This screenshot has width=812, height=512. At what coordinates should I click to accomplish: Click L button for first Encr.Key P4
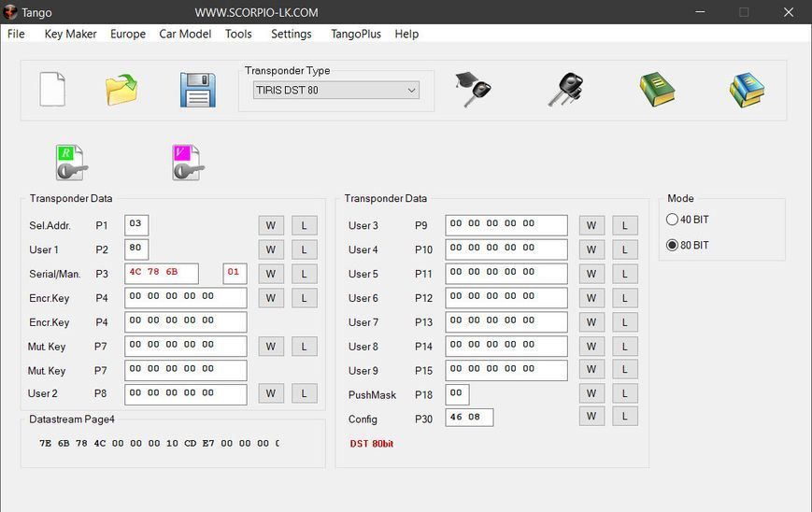[304, 298]
